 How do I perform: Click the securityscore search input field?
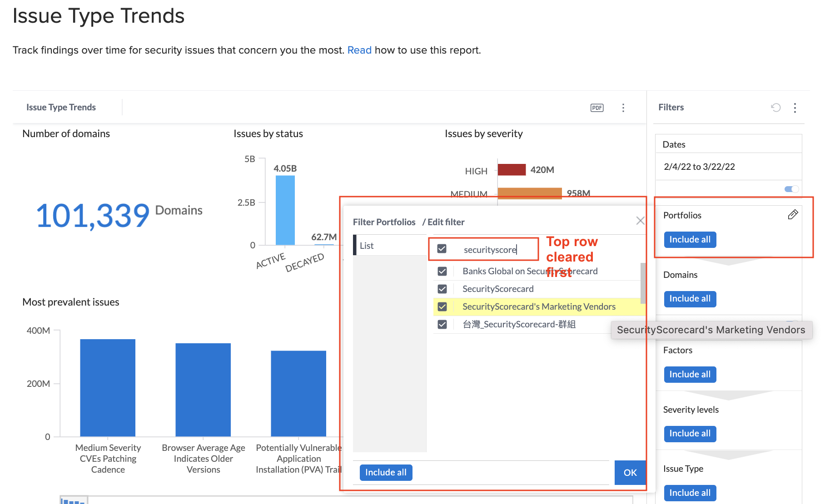490,249
